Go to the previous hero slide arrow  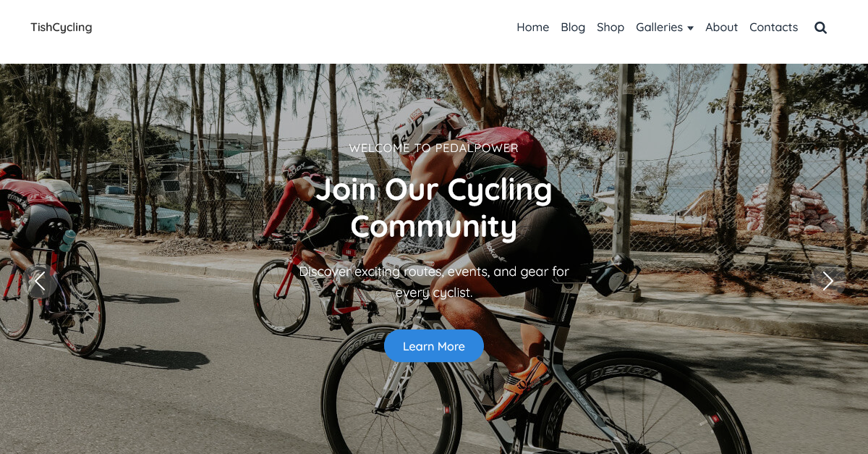[40, 282]
